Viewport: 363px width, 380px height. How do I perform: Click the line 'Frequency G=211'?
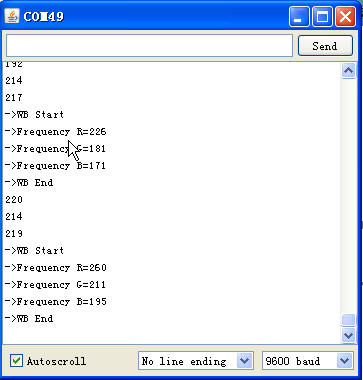click(55, 285)
